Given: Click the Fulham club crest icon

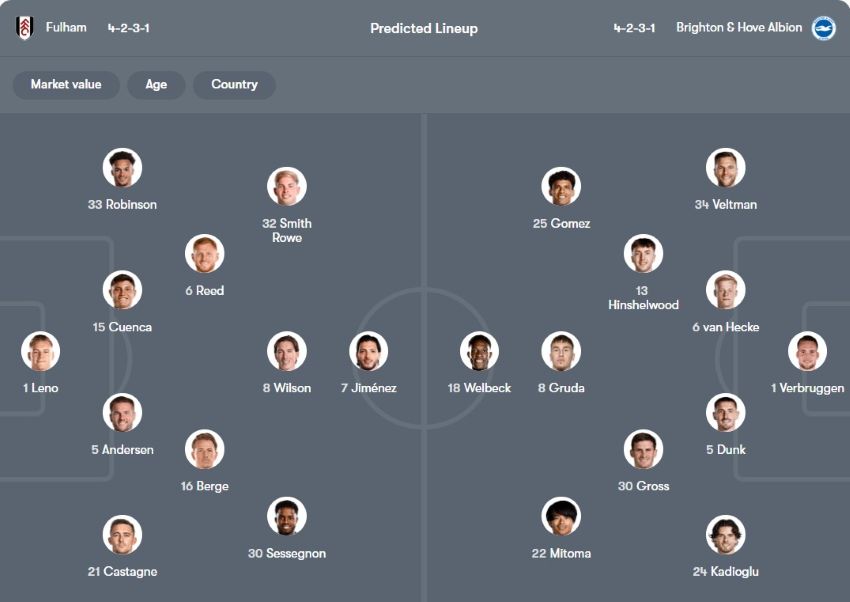Looking at the screenshot, I should click(x=25, y=28).
